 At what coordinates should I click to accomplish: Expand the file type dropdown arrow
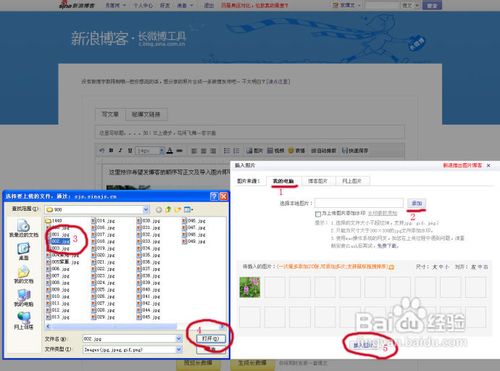tap(179, 349)
